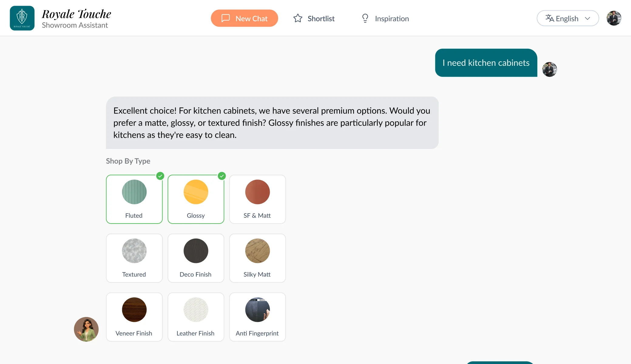Click the assistant avatar at bottom left
631x364 pixels.
click(86, 329)
